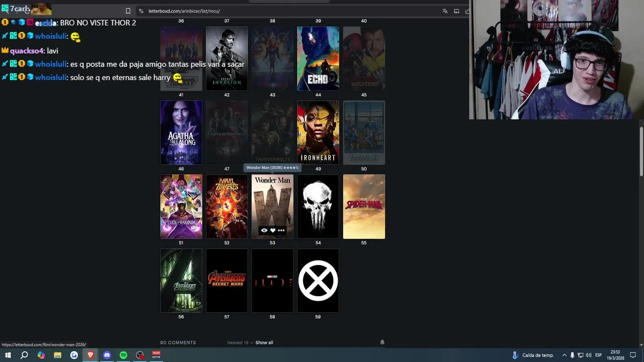Click the comments notification bell icon

point(382,342)
